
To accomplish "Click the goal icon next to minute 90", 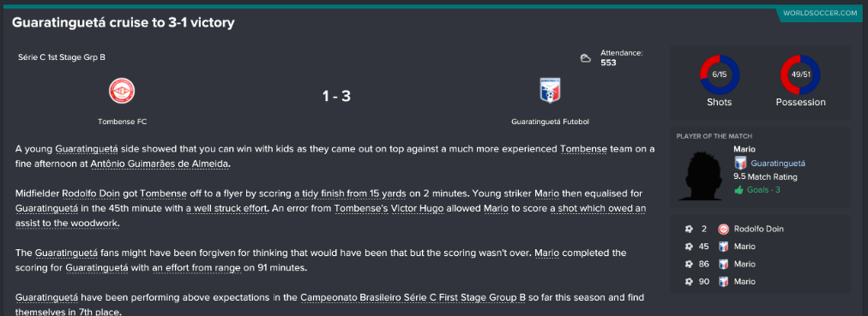I will pyautogui.click(x=689, y=282).
